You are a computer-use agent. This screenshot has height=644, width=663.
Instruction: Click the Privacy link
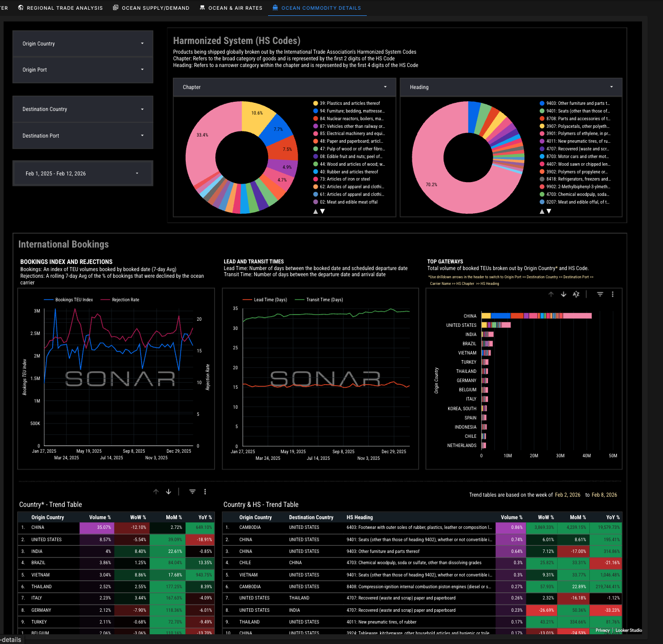[x=602, y=630]
